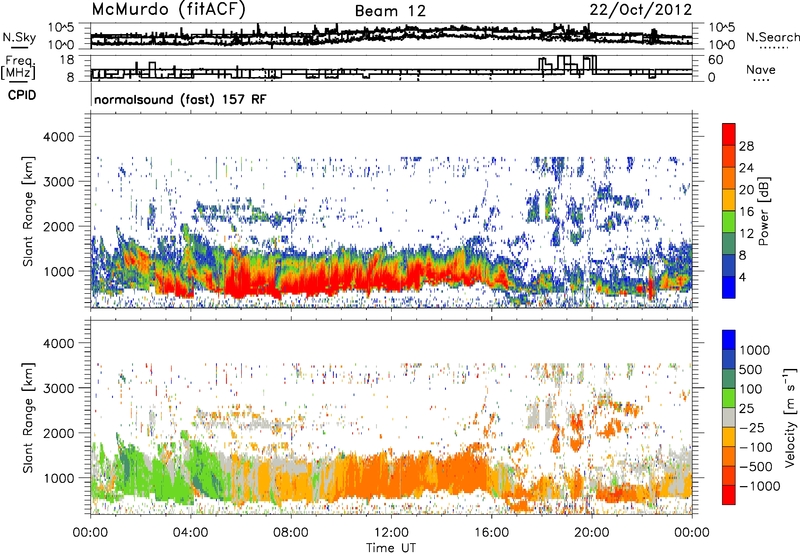Click the "60" Nave axis tick label
Screen dimensions: 800x554
point(715,60)
